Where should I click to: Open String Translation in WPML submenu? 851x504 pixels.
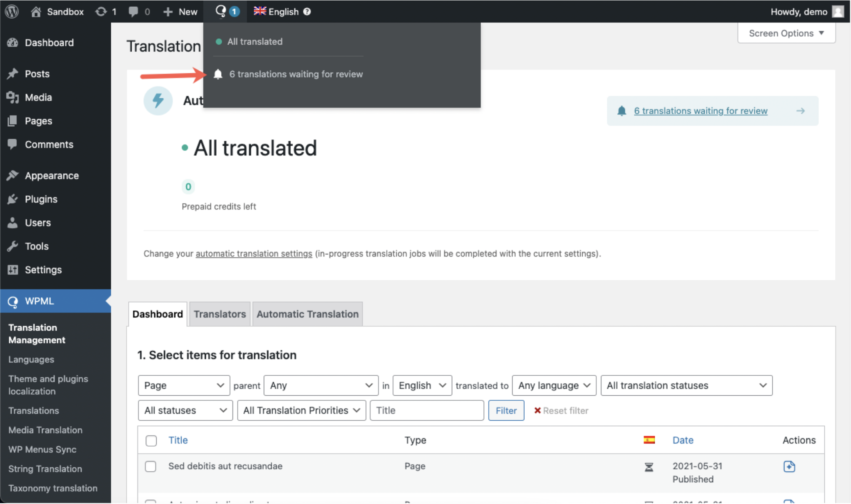(45, 469)
